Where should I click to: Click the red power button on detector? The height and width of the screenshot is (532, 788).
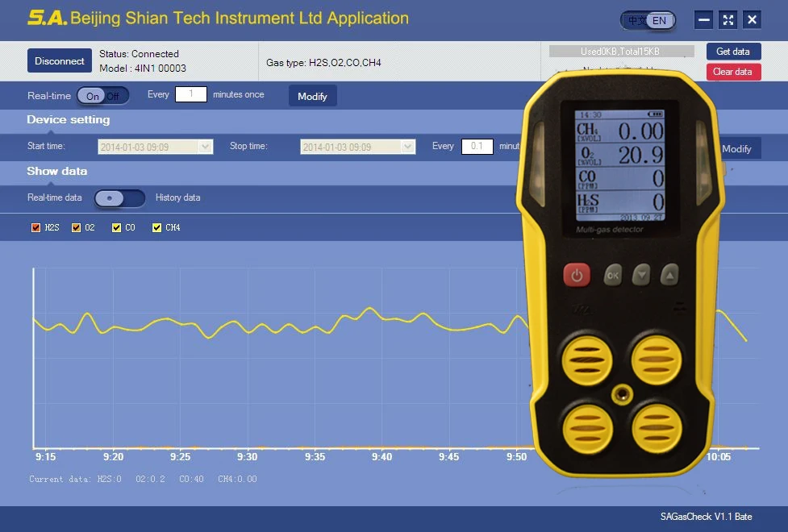(x=577, y=275)
